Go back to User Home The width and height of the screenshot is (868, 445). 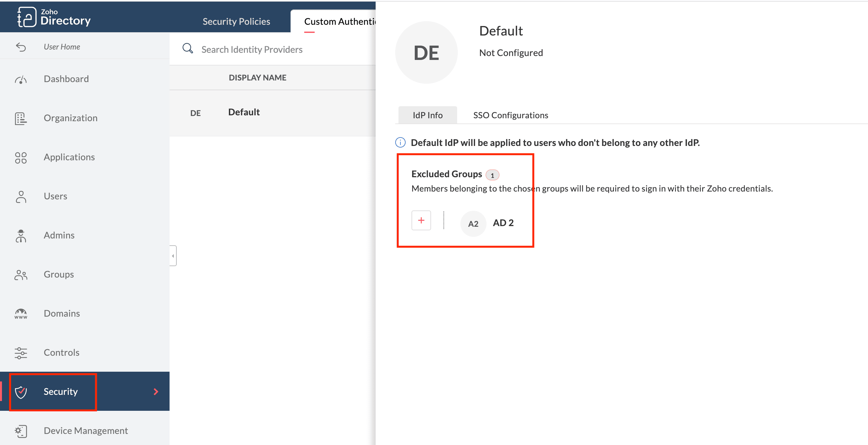(x=62, y=47)
